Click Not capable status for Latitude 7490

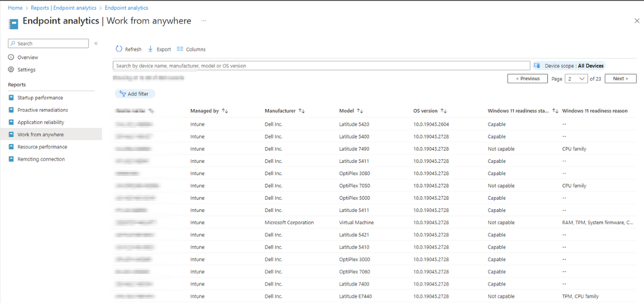tap(501, 148)
